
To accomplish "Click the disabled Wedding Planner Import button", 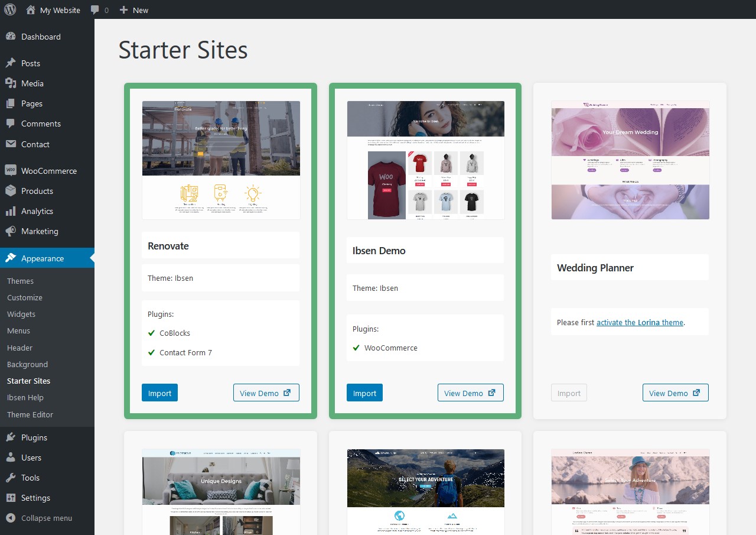I will pyautogui.click(x=569, y=393).
